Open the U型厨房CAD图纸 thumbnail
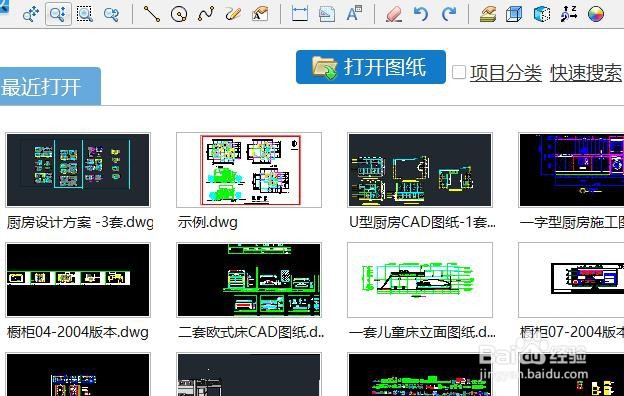This screenshot has height=396, width=624. [x=420, y=170]
